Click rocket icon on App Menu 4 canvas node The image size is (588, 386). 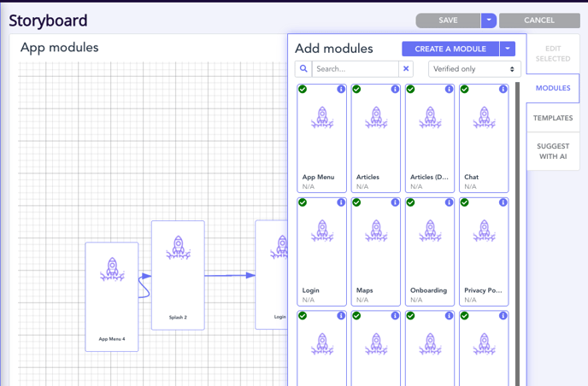tap(112, 269)
